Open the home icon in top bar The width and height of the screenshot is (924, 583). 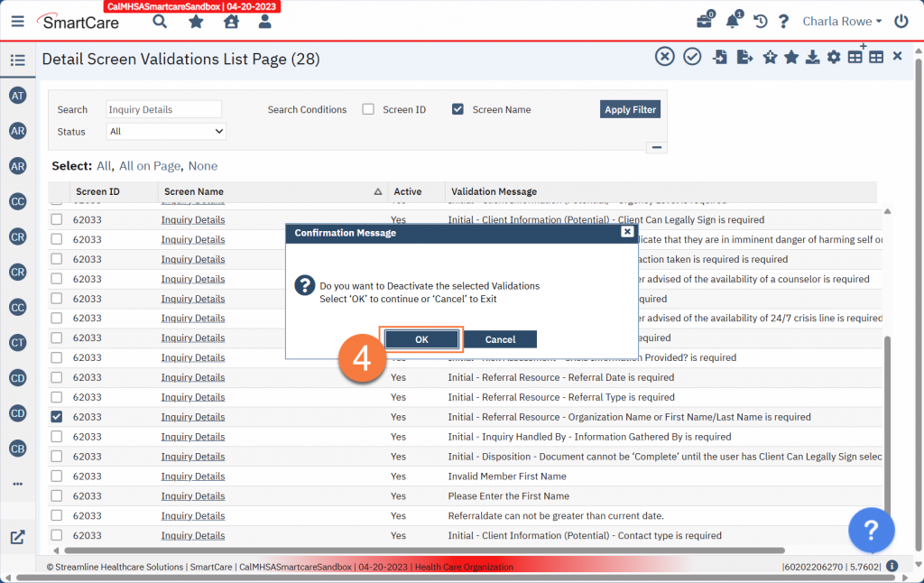pyautogui.click(x=231, y=22)
